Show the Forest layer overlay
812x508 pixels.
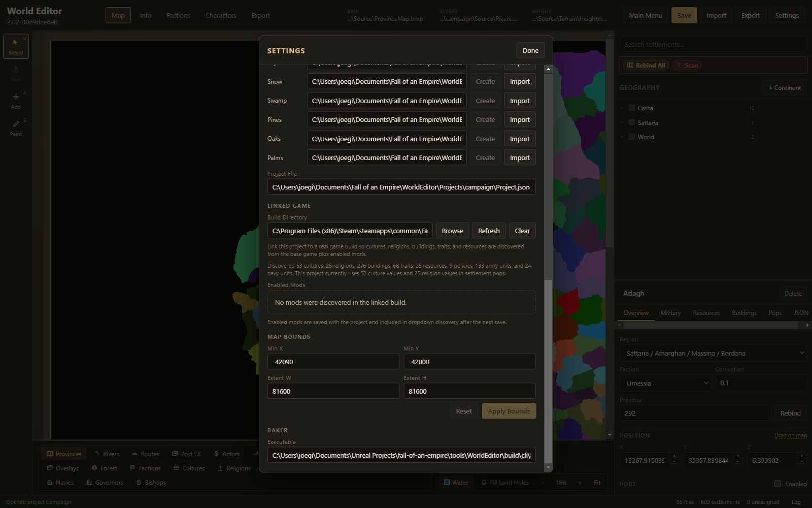(x=104, y=468)
